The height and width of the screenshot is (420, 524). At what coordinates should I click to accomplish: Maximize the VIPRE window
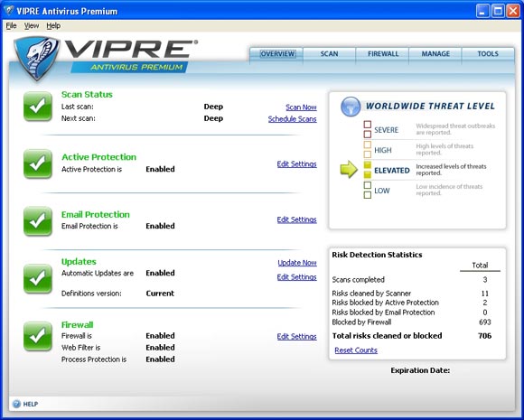498,11
